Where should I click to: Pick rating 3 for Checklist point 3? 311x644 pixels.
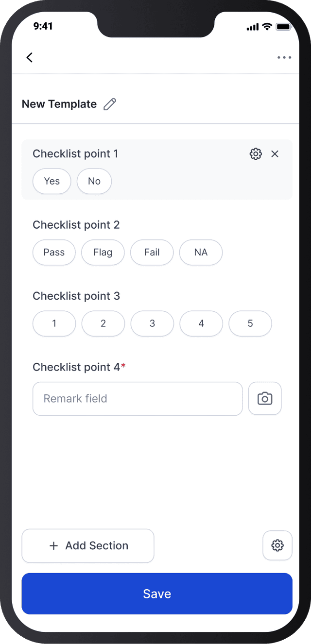(x=152, y=323)
